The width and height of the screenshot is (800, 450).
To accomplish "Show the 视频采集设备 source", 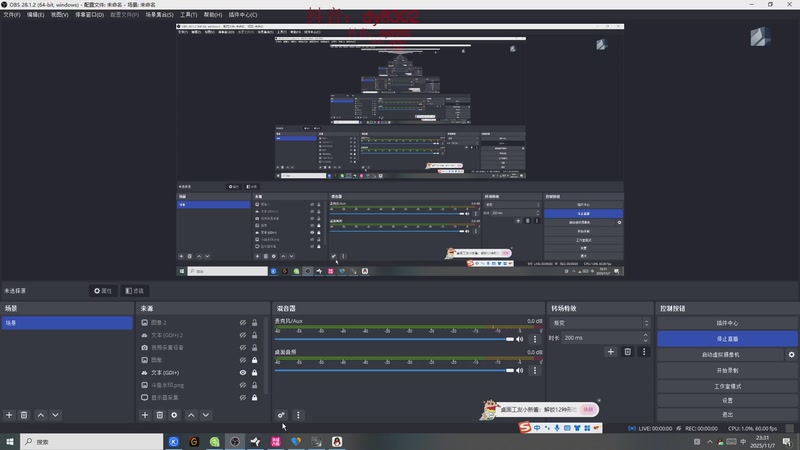I will [x=243, y=347].
